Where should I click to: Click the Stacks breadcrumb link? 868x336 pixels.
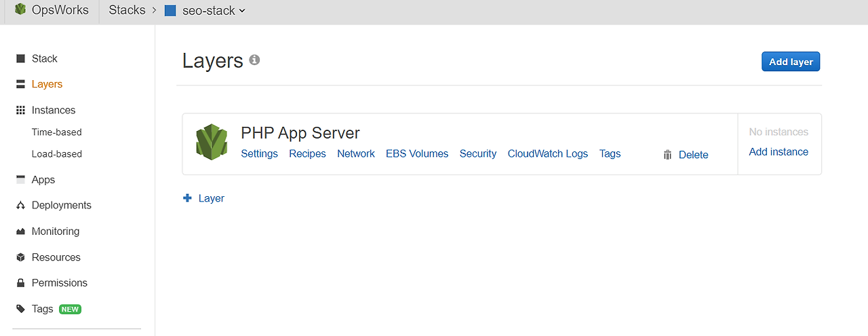pyautogui.click(x=127, y=10)
